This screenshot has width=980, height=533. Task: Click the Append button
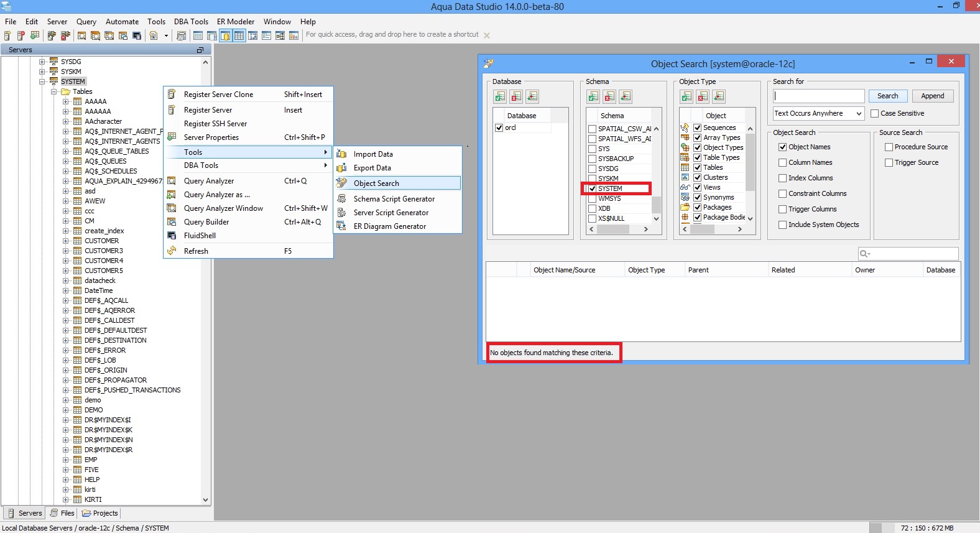[x=932, y=96]
